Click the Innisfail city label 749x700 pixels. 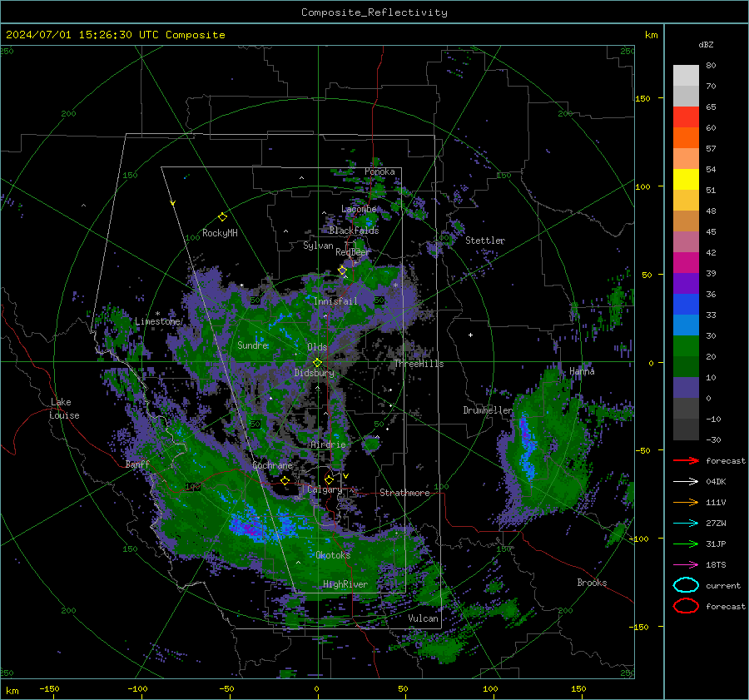(335, 301)
